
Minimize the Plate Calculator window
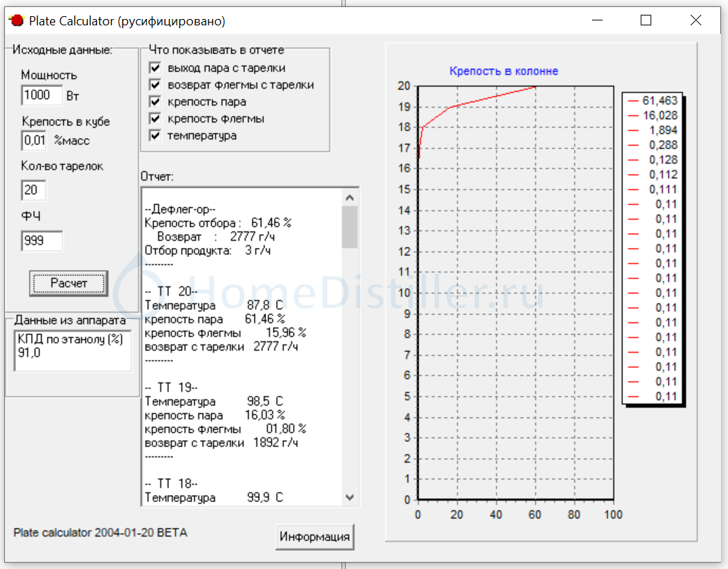pyautogui.click(x=596, y=21)
